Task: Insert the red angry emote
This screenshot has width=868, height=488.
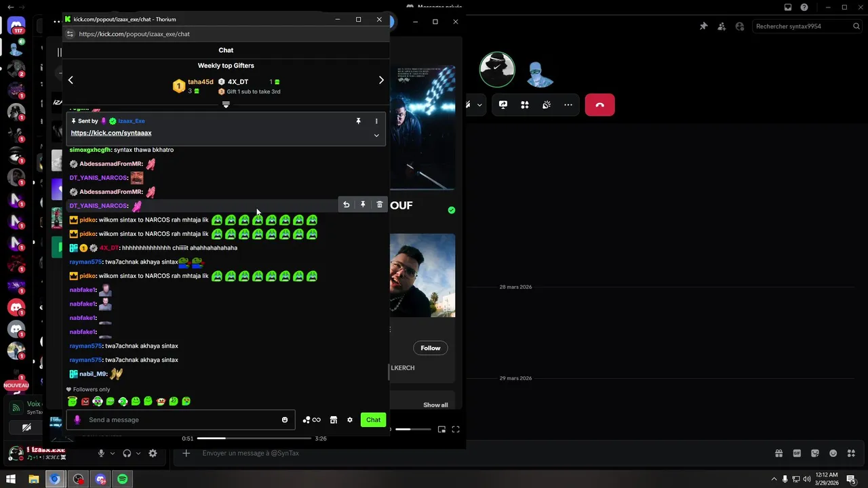Action: [85, 401]
